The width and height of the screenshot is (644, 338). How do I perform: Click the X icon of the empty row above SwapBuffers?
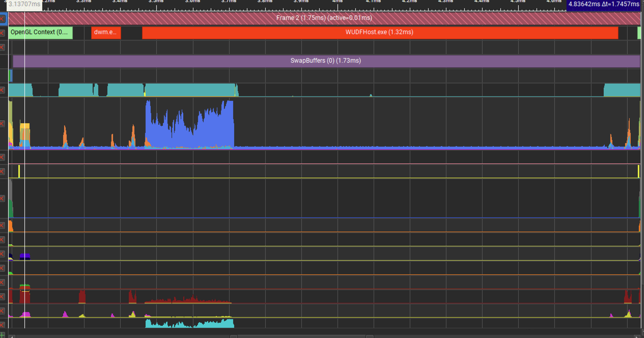[x=3, y=47]
